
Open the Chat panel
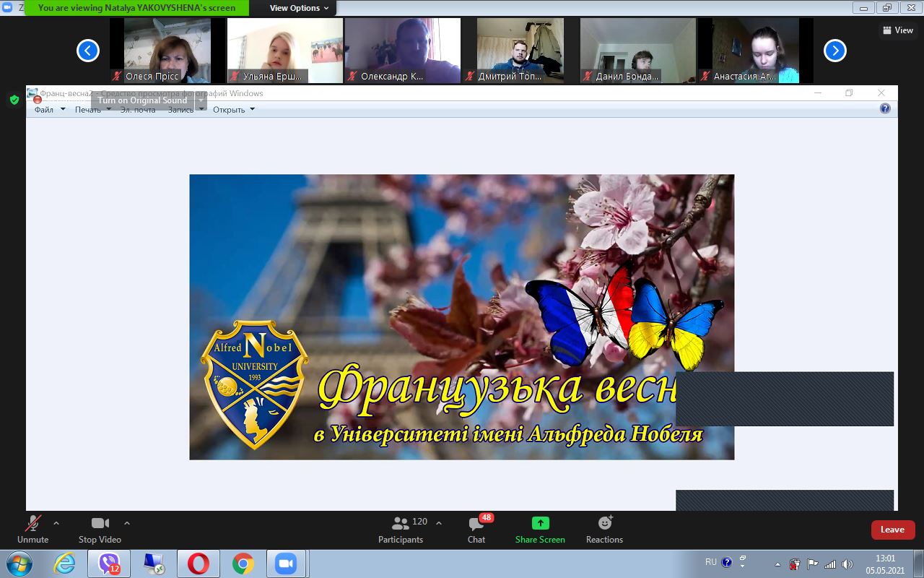click(x=476, y=529)
